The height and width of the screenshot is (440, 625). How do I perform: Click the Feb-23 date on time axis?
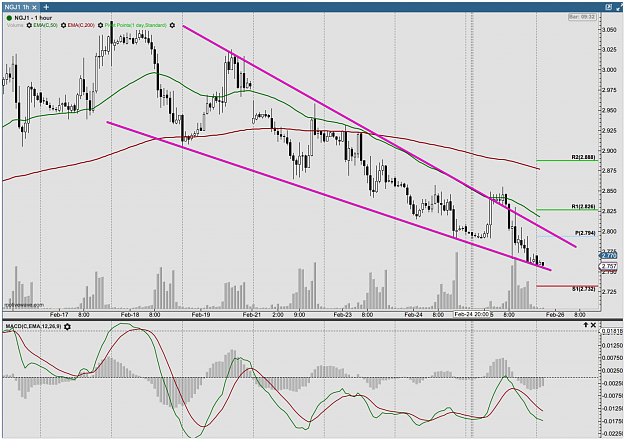tap(343, 315)
